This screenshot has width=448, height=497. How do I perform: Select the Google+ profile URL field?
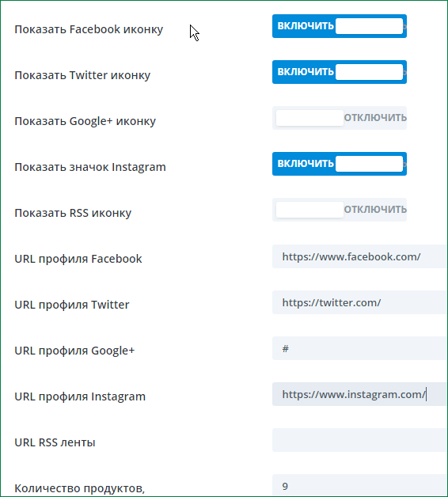(x=360, y=348)
